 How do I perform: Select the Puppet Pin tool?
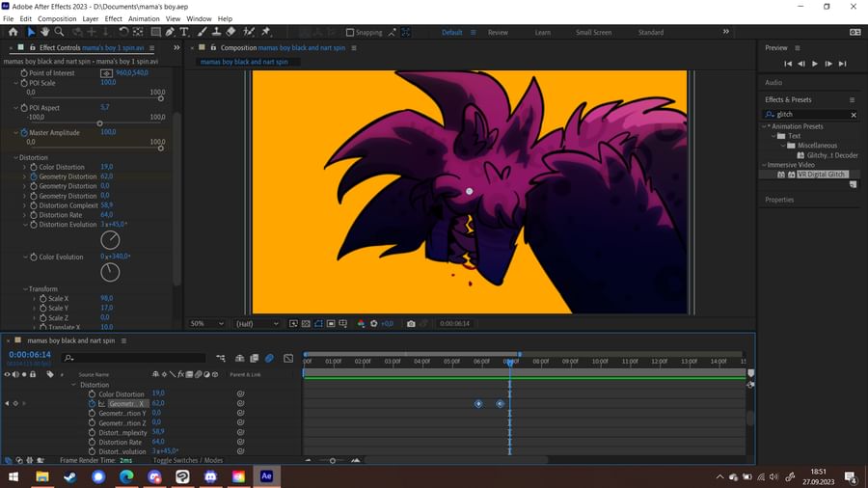266,32
